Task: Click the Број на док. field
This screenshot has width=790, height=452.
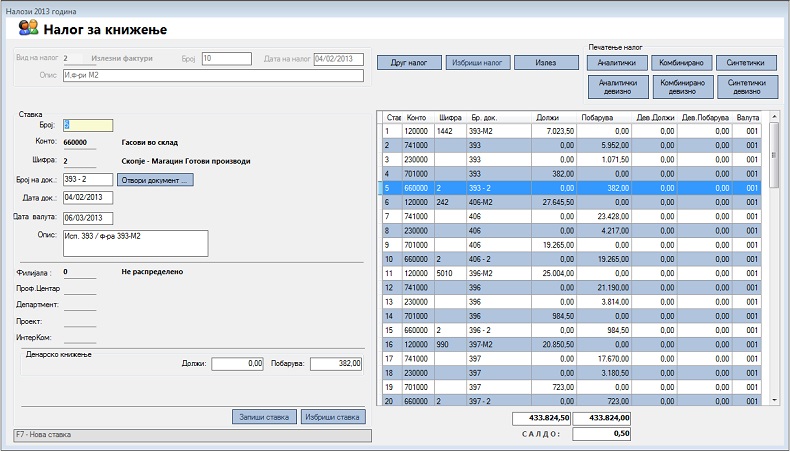Action: pyautogui.click(x=88, y=179)
